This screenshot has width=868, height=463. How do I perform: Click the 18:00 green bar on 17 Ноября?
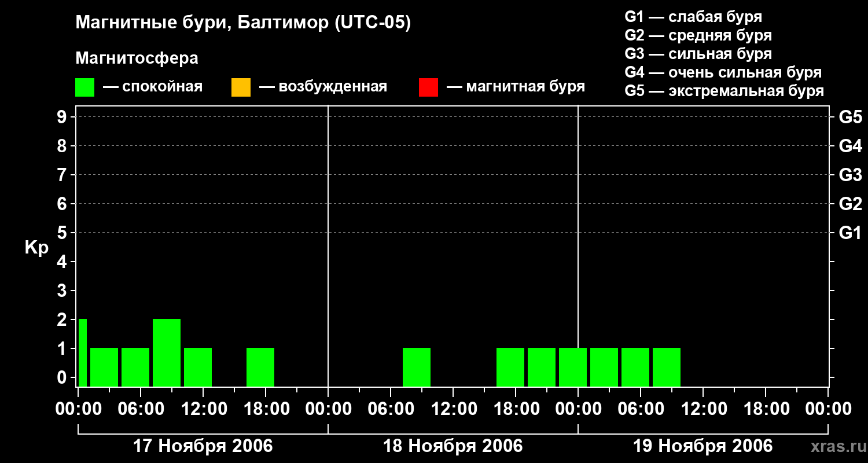point(260,367)
